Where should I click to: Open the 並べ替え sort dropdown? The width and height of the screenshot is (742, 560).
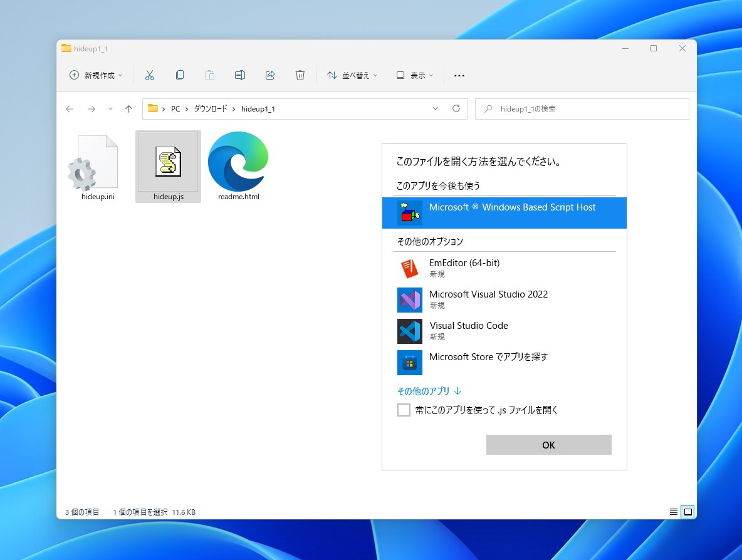(x=353, y=75)
